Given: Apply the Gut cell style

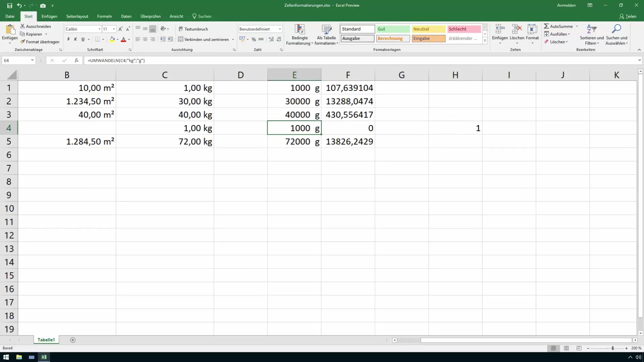Looking at the screenshot, I should 393,29.
